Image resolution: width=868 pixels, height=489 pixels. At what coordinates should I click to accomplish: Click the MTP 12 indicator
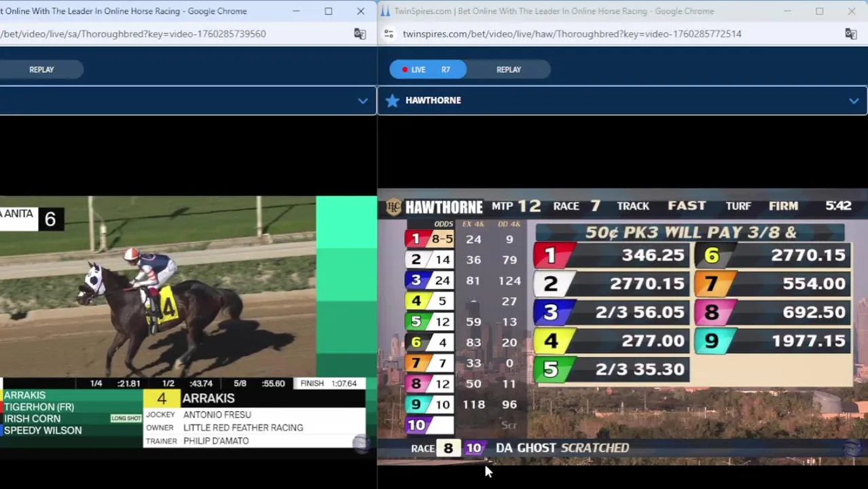[x=516, y=206]
